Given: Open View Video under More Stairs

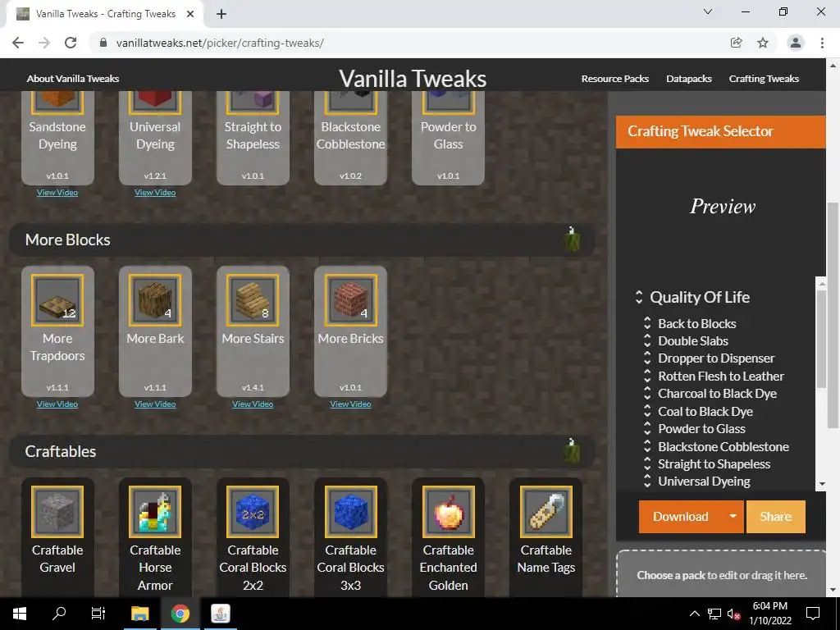Looking at the screenshot, I should coord(253,404).
